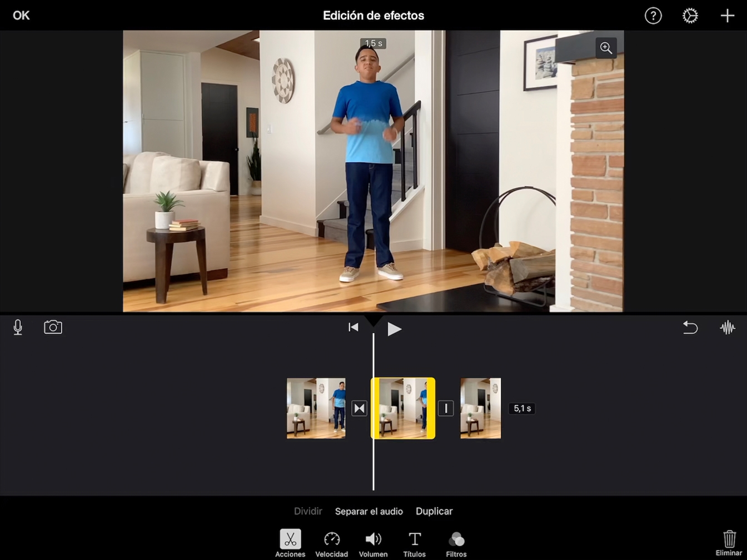The width and height of the screenshot is (747, 560).
Task: Duplicate the clip with Duplicar
Action: click(434, 511)
